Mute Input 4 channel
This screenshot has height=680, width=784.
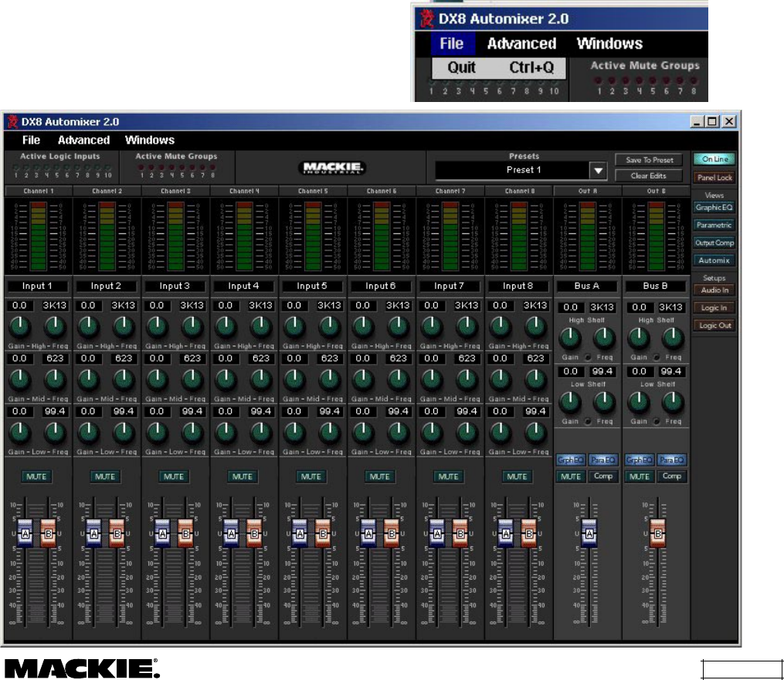pyautogui.click(x=242, y=476)
